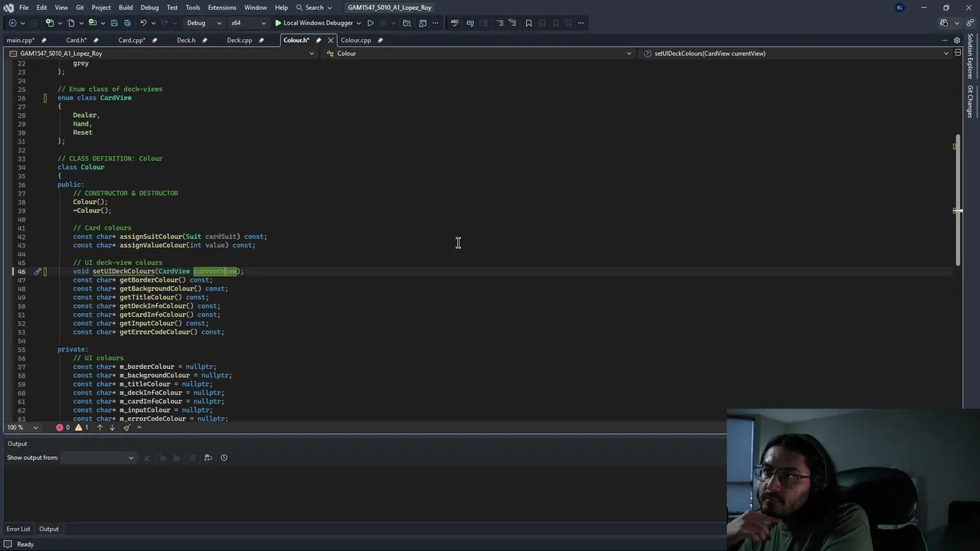Viewport: 980px width, 551px height.
Task: Toggle pin on Deck.cpp tab
Action: click(261, 40)
